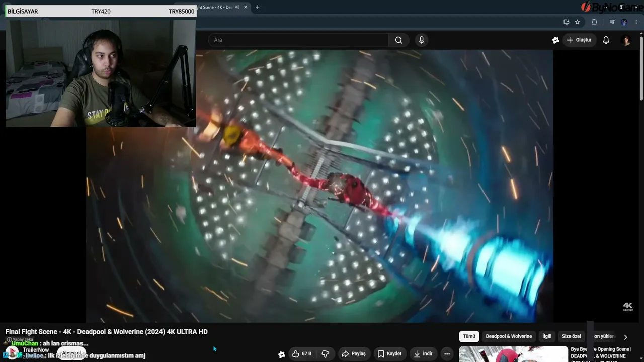This screenshot has width=644, height=362.
Task: Select the Tümü filter chip
Action: (x=469, y=336)
